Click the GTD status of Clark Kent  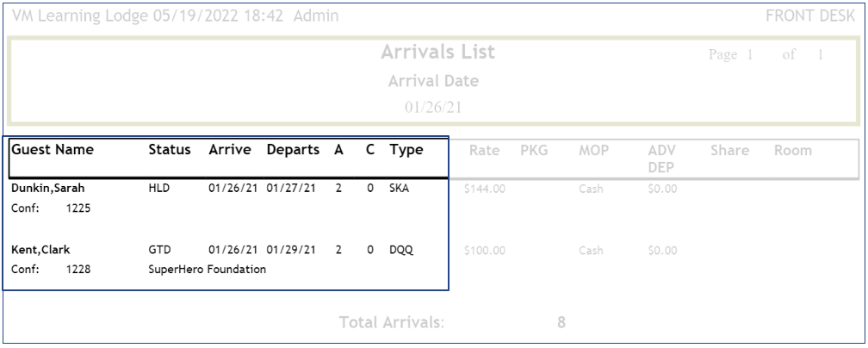pyautogui.click(x=160, y=251)
